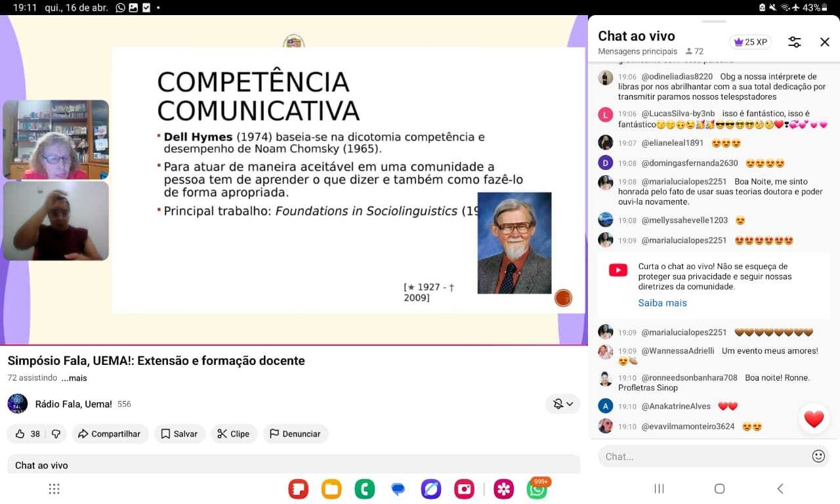Dislike the video with thumbs down
This screenshot has height=504, width=840.
pyautogui.click(x=56, y=434)
